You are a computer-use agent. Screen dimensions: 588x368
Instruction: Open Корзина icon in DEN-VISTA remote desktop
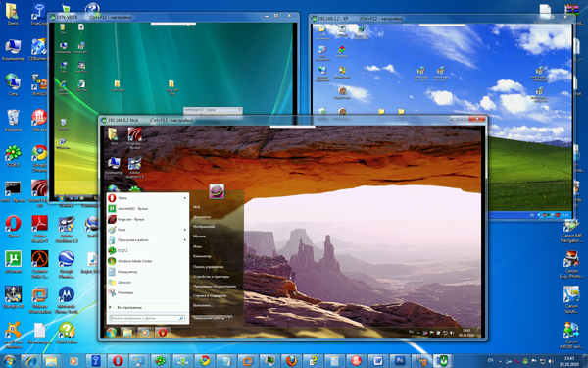pos(63,125)
